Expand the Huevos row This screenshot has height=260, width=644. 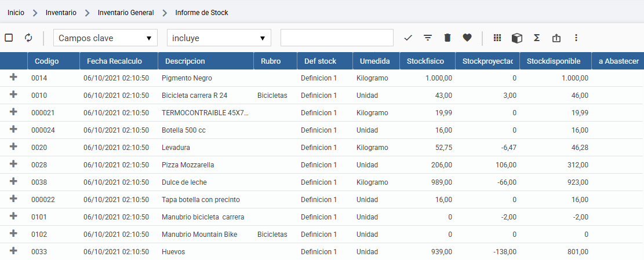[13, 250]
